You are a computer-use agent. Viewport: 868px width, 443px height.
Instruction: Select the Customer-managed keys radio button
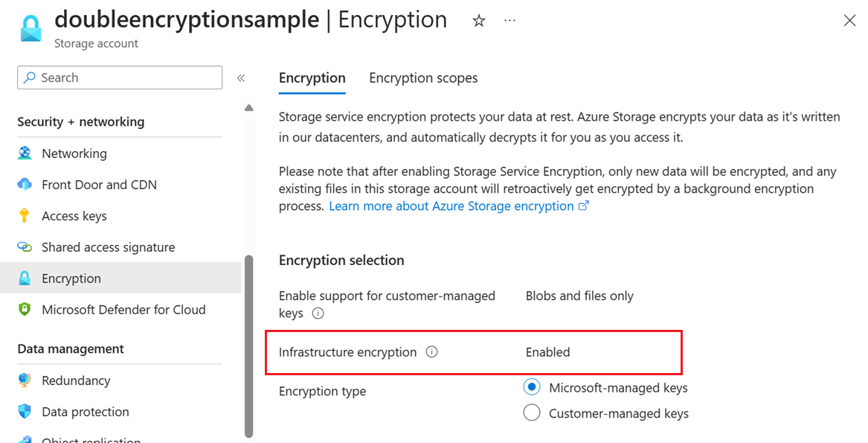(x=531, y=412)
